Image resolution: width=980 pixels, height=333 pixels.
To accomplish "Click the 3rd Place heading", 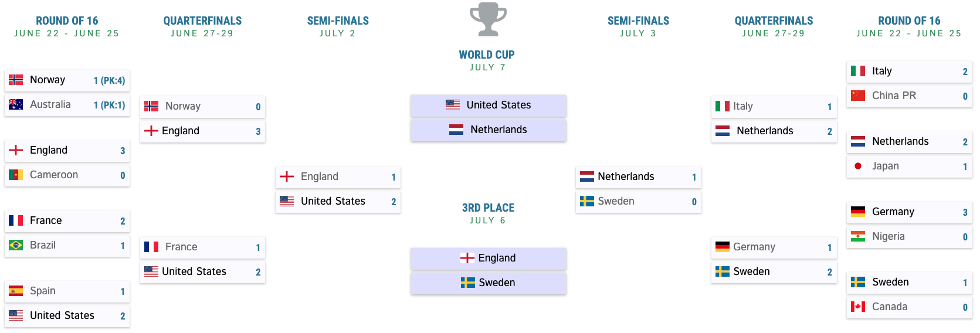I will (x=488, y=208).
